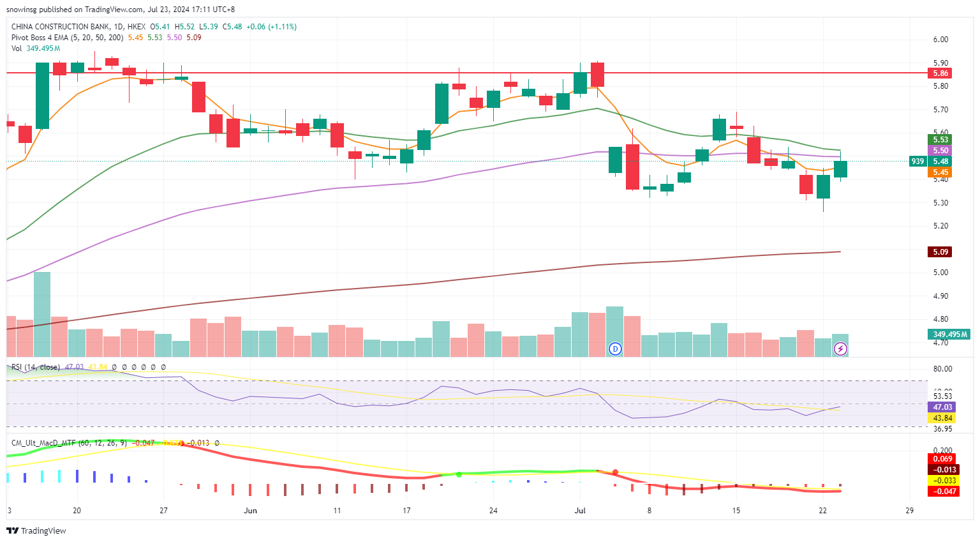Click the purple lightning bolt event icon
The height and width of the screenshot is (542, 980).
(841, 349)
